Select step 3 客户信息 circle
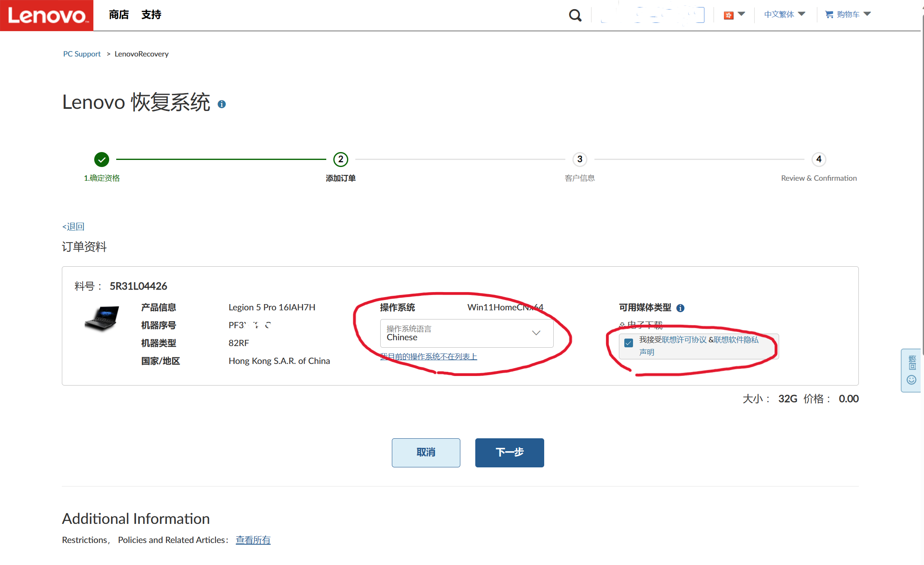924x565 pixels. (580, 159)
